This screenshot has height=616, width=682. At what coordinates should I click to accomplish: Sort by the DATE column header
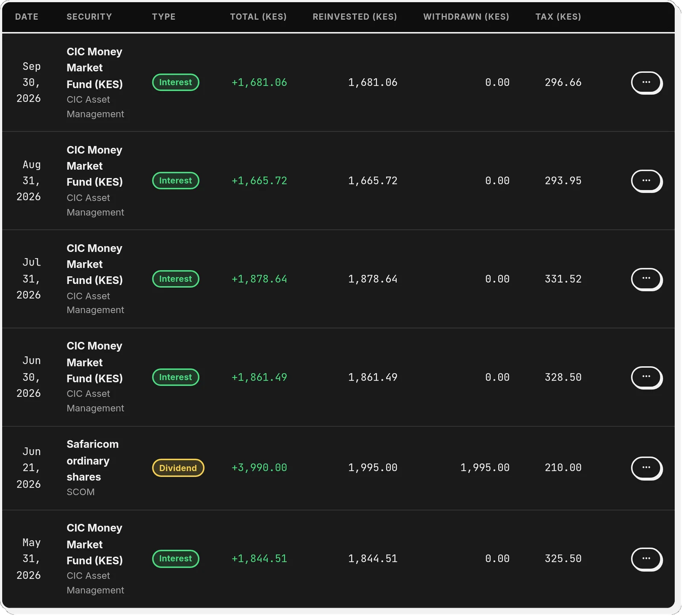[x=27, y=17]
